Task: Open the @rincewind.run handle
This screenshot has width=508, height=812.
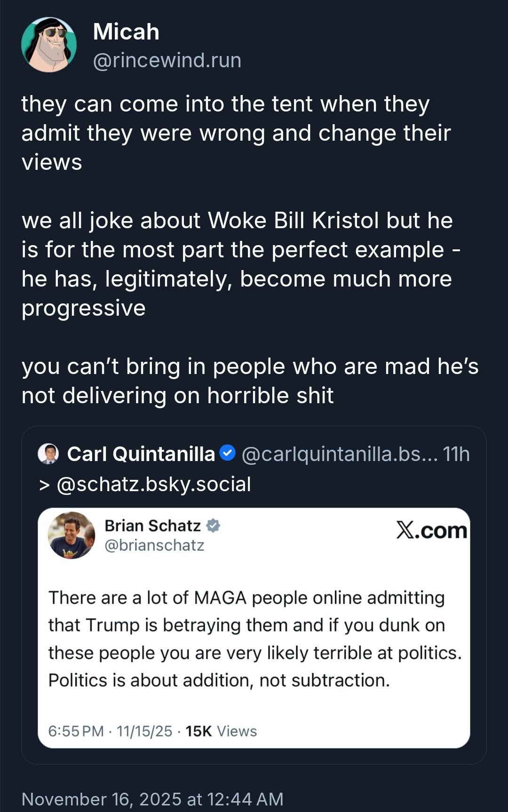Action: (167, 60)
